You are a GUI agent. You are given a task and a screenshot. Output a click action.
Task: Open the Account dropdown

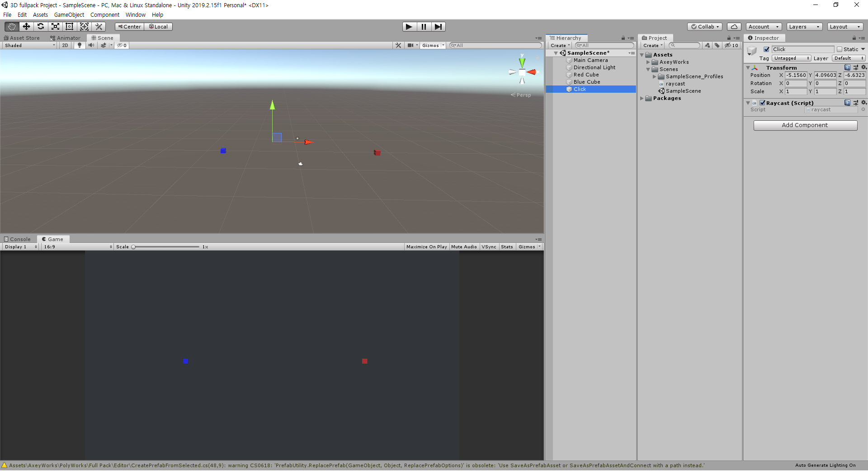pos(764,27)
